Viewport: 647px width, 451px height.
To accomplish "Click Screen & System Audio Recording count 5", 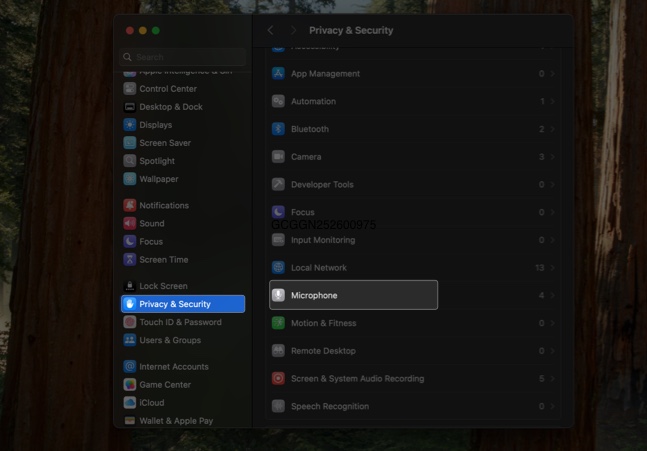I will coord(541,378).
